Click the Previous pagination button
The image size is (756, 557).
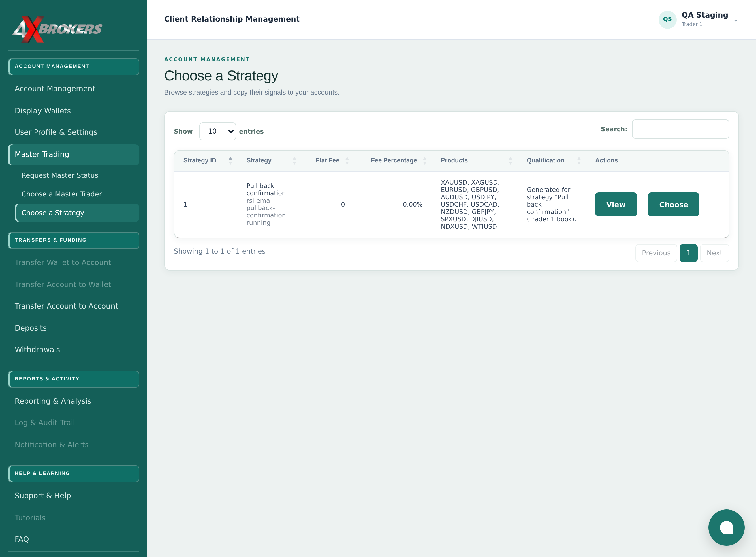pos(656,253)
